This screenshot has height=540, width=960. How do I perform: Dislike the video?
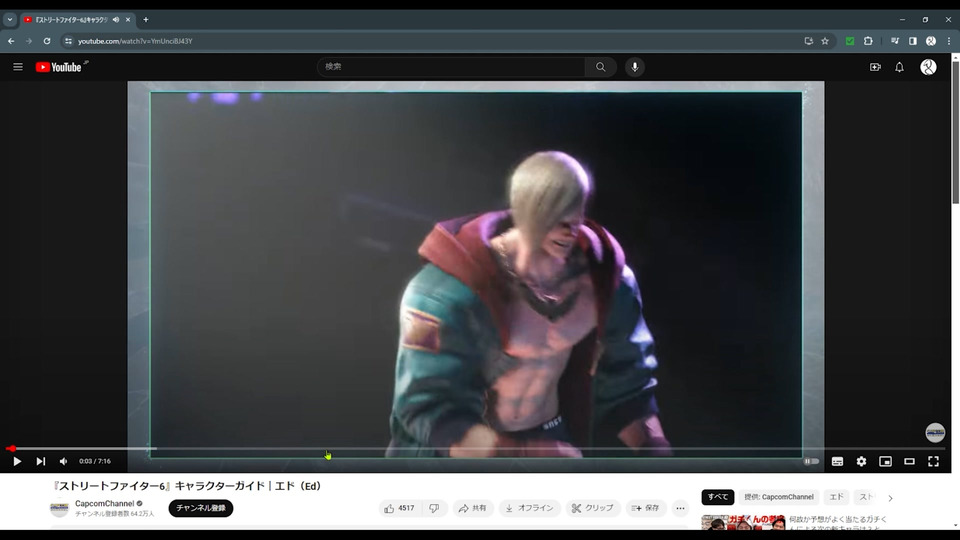coord(434,508)
